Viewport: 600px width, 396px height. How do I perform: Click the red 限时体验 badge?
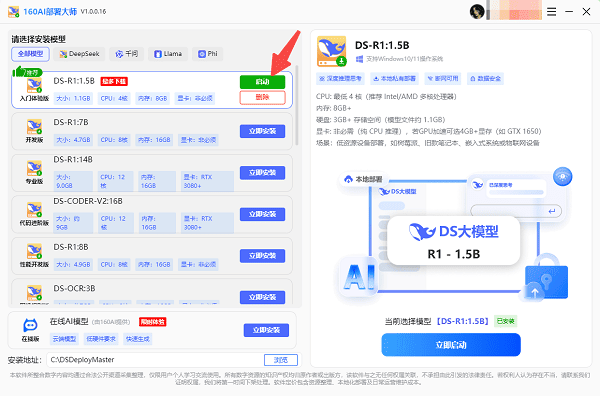(152, 322)
